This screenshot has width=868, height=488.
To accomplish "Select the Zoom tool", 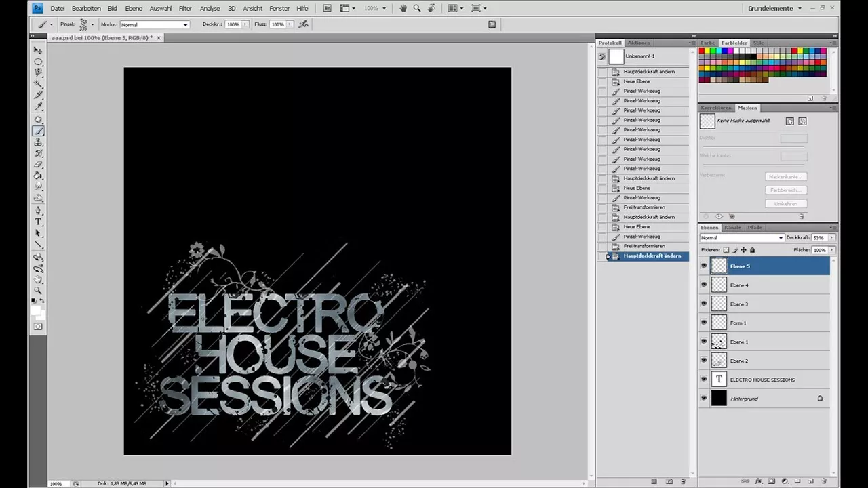I will 38,291.
